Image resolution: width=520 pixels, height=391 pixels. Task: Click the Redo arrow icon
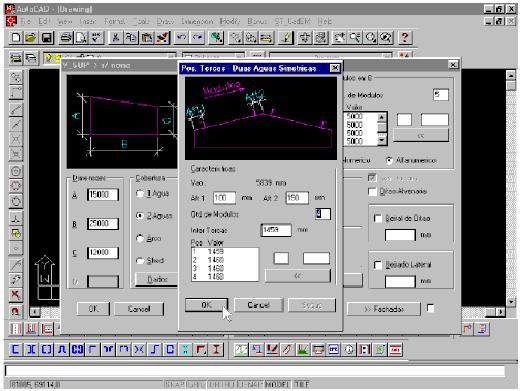(x=197, y=37)
